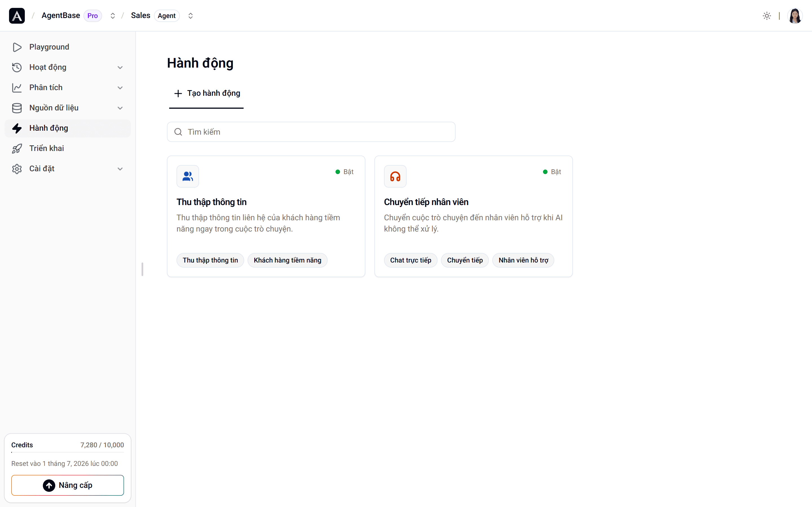812x507 pixels.
Task: Focus the Tìm kiếm search field
Action: (x=311, y=132)
